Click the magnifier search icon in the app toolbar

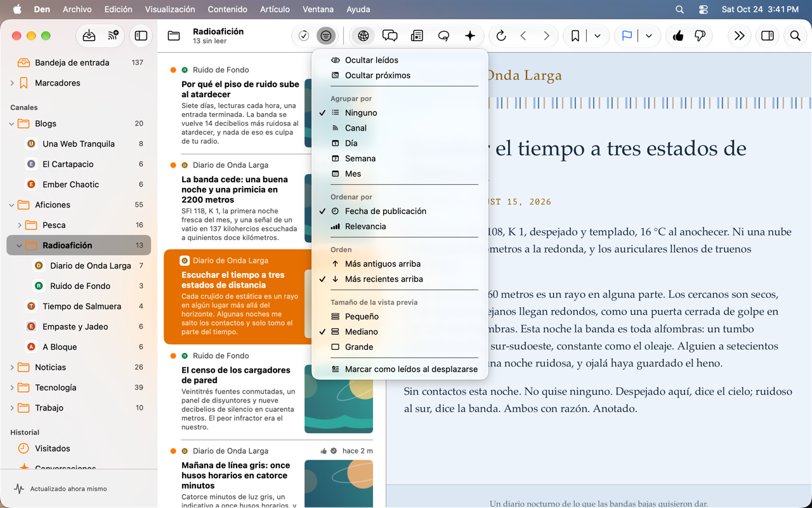point(795,36)
